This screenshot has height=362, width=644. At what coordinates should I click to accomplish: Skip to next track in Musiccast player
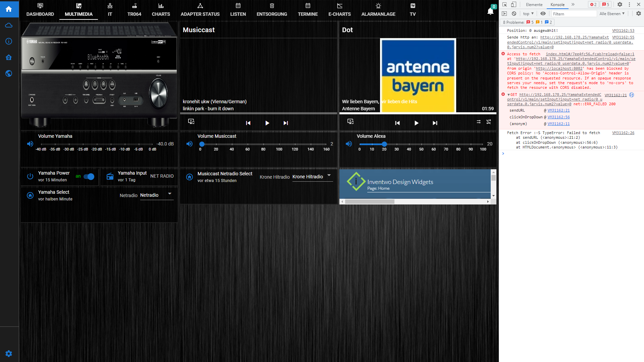pos(286,123)
